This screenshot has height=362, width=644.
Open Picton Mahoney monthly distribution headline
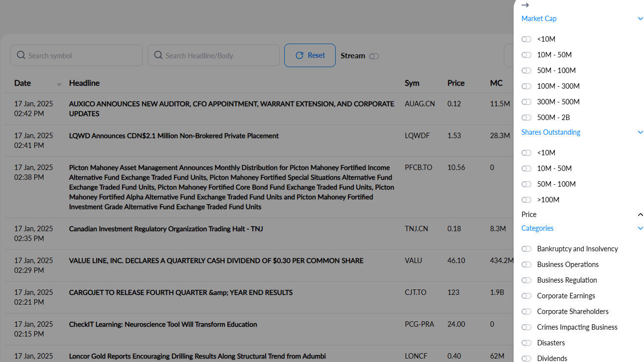(231, 187)
